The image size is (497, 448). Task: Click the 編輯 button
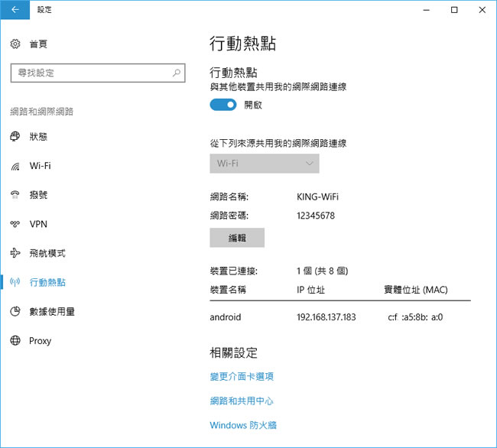[237, 238]
